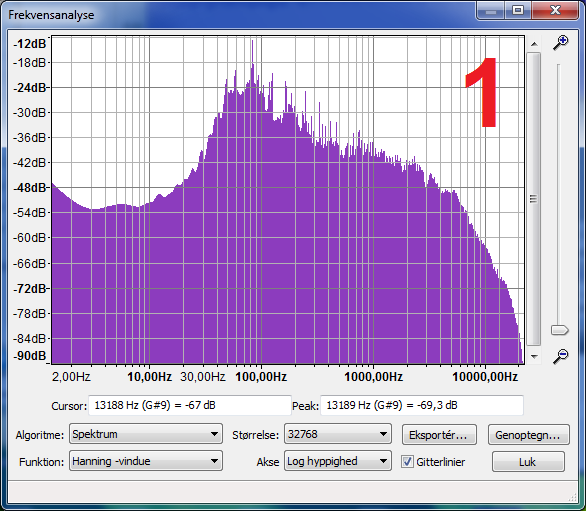Image resolution: width=586 pixels, height=511 pixels.
Task: Open the Størrelse dropdown showing 32768
Action: pos(338,434)
